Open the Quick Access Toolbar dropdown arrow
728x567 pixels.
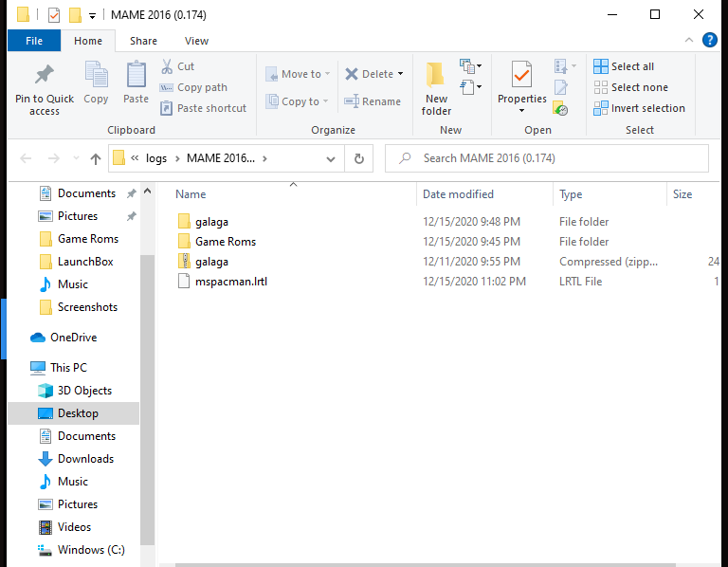click(92, 16)
